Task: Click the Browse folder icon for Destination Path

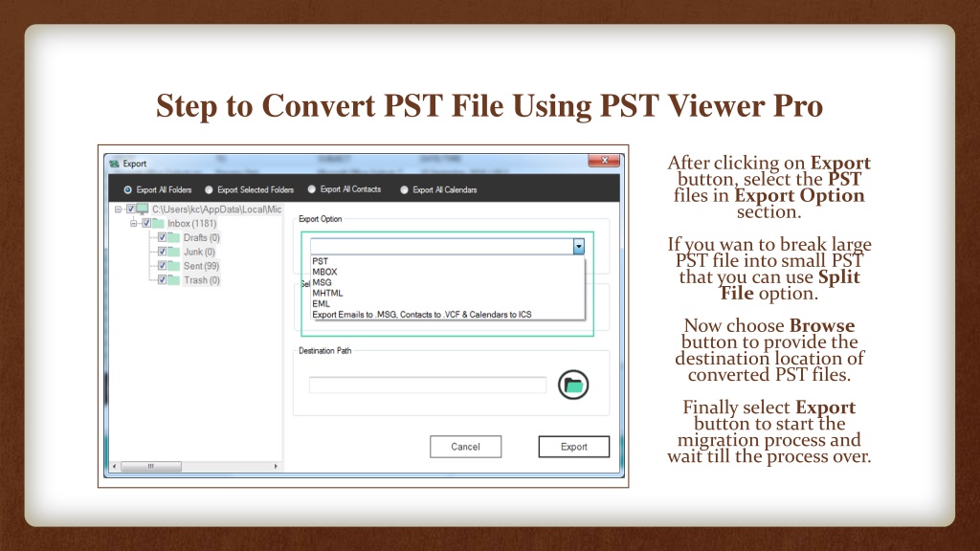Action: click(x=573, y=385)
